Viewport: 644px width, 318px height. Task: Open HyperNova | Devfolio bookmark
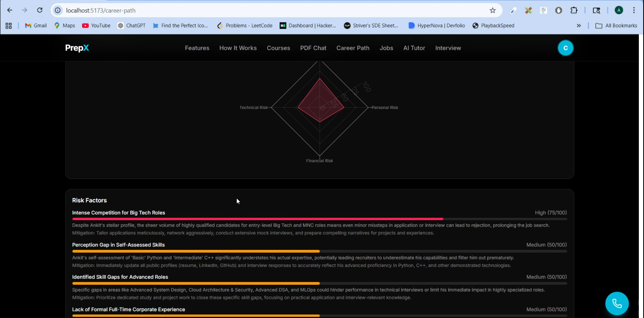point(437,26)
